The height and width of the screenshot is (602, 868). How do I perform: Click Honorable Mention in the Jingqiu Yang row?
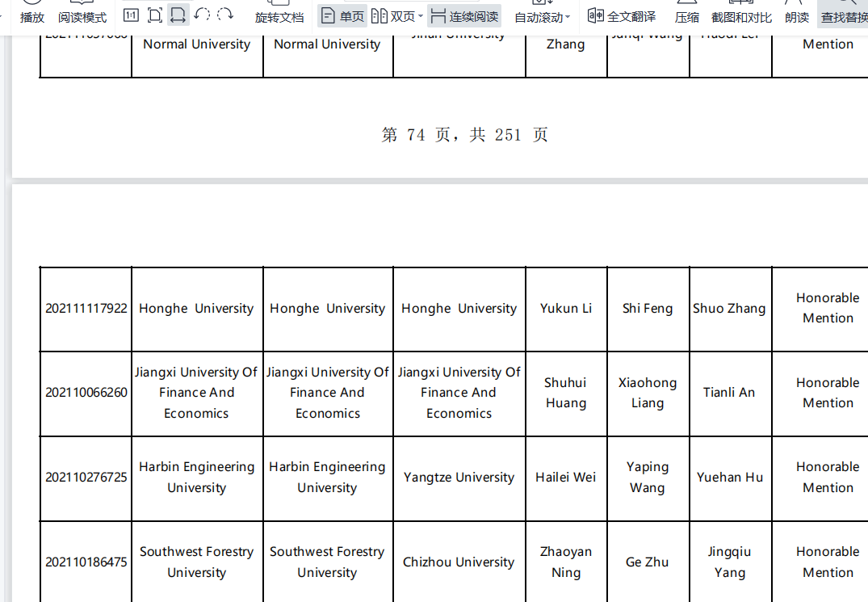click(828, 562)
